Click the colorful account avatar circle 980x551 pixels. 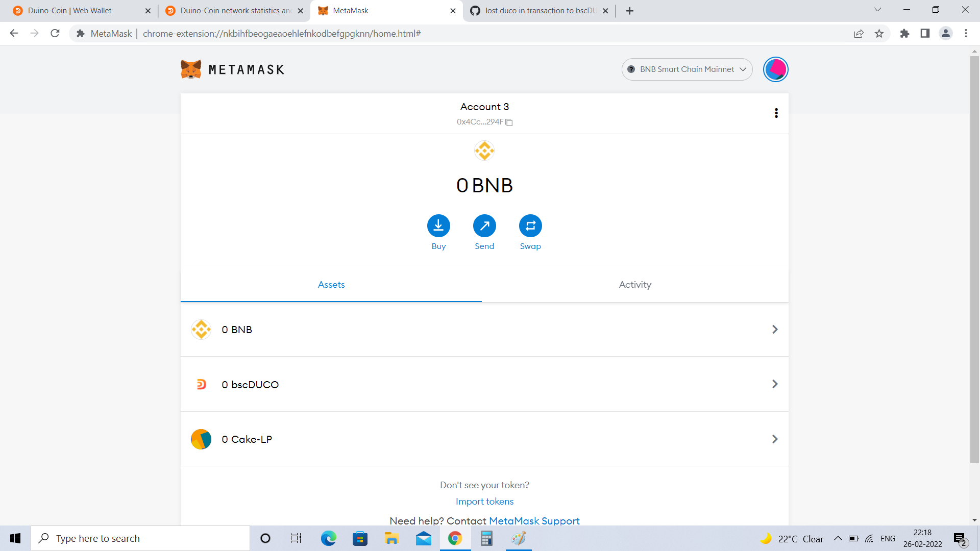(x=775, y=69)
